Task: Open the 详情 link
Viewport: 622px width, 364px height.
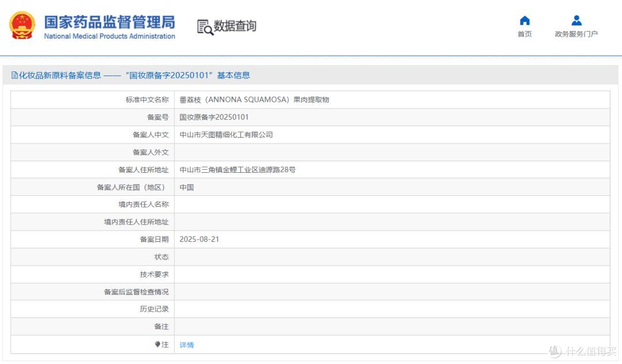Action: [187, 345]
